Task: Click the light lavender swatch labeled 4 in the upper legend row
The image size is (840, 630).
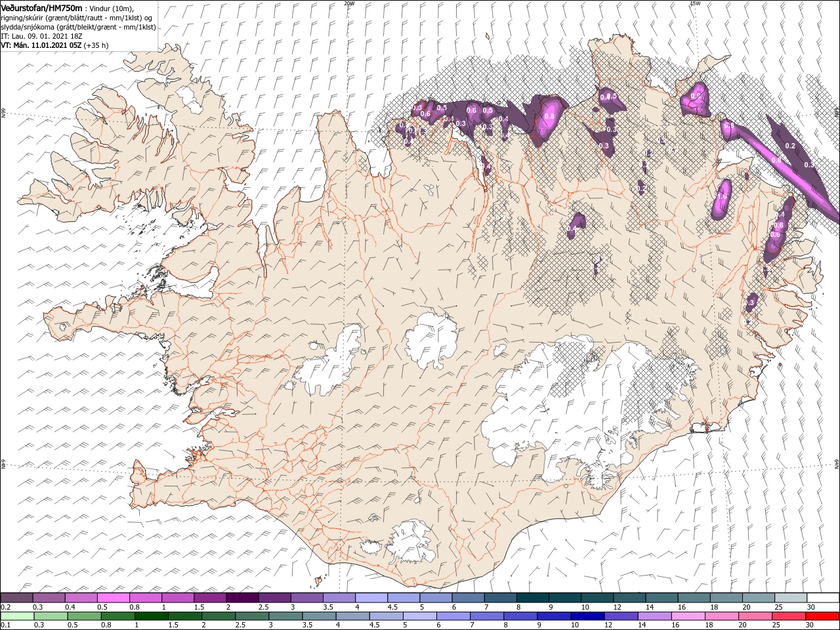Action: pos(371,598)
